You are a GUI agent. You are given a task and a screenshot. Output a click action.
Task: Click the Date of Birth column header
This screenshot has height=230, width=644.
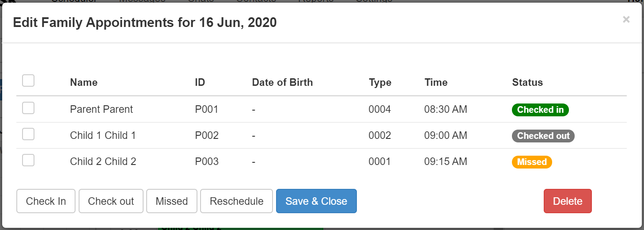pyautogui.click(x=282, y=82)
